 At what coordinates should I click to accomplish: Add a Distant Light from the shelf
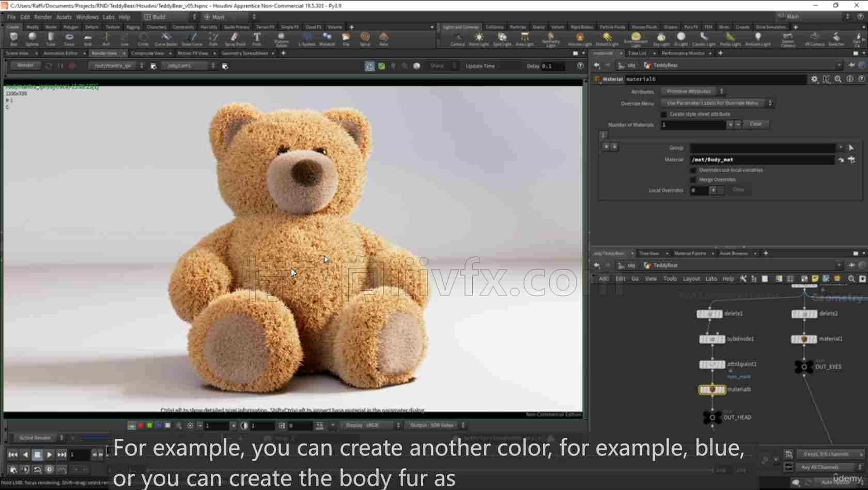click(x=607, y=39)
